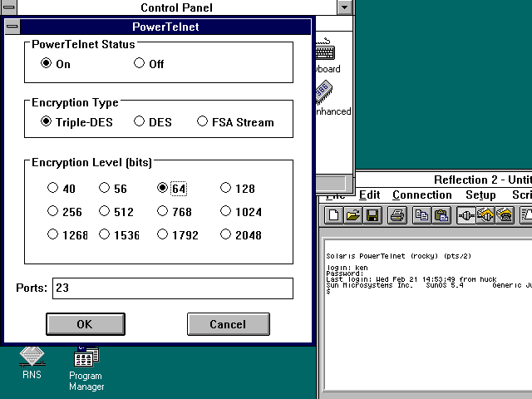Click the Reflection terminal shell prompt area
The width and height of the screenshot is (532, 399).
coord(328,291)
